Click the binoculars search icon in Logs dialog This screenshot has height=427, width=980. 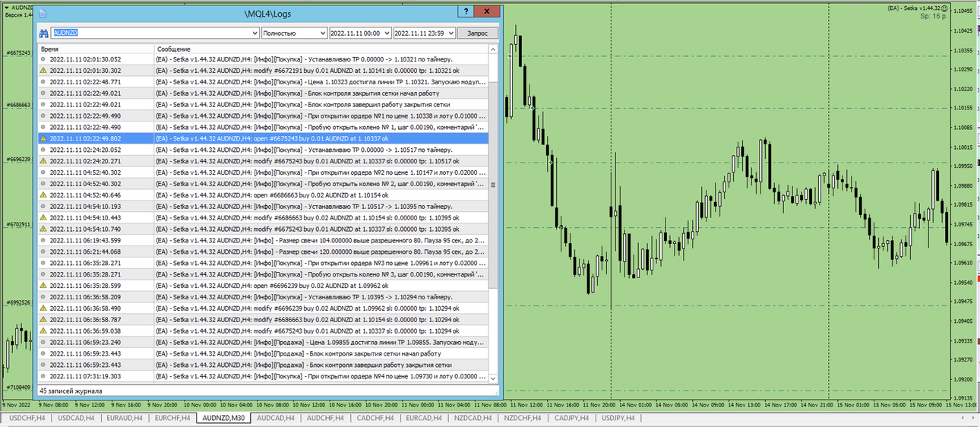[43, 33]
